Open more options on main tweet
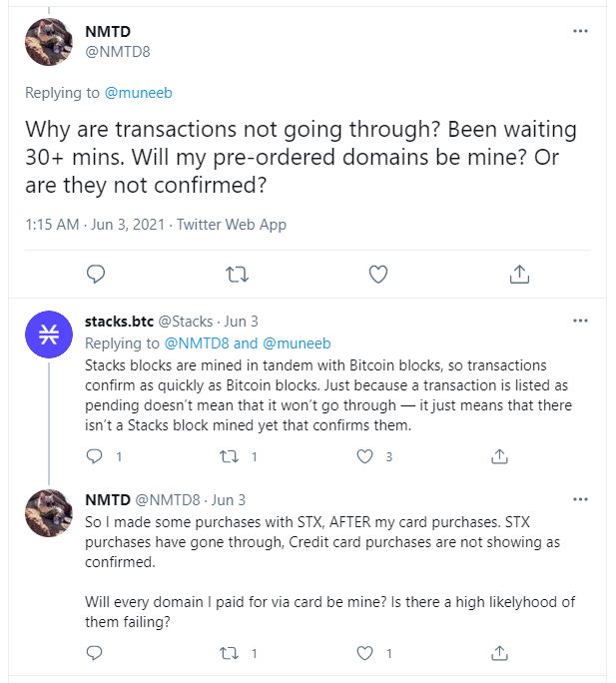 tap(580, 31)
